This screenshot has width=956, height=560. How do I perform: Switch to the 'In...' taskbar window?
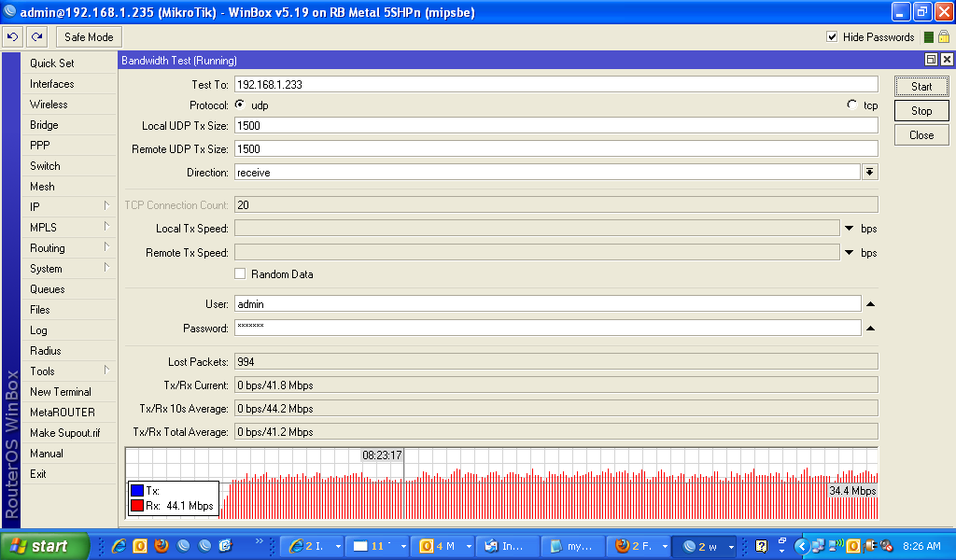pyautogui.click(x=508, y=546)
